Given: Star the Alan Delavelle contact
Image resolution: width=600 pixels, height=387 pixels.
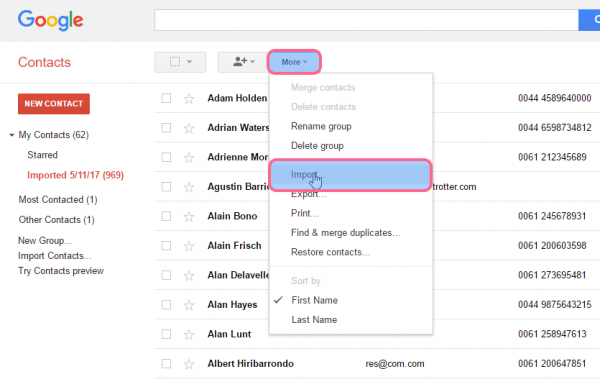Looking at the screenshot, I should 189,275.
